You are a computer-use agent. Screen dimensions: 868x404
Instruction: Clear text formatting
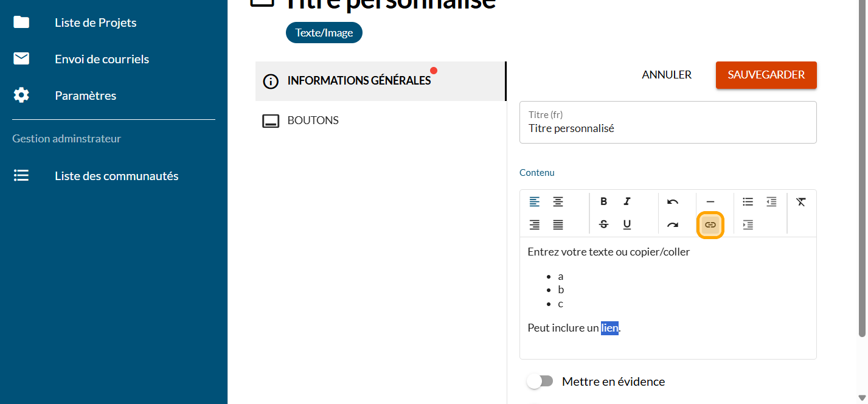click(x=801, y=202)
